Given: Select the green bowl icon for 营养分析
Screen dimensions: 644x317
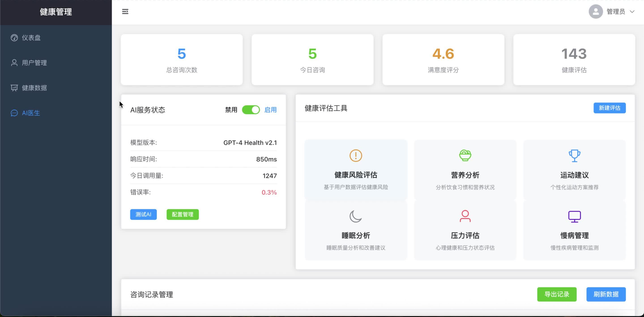Looking at the screenshot, I should (x=465, y=155).
